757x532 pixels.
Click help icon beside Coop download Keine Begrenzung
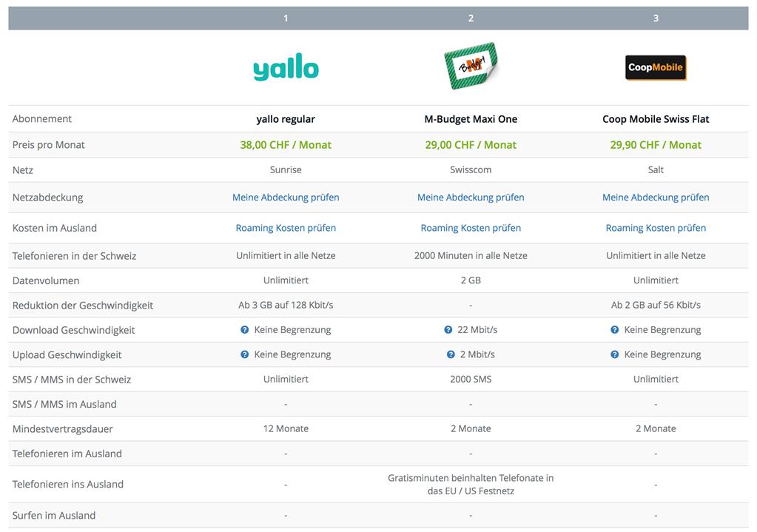[x=615, y=330]
